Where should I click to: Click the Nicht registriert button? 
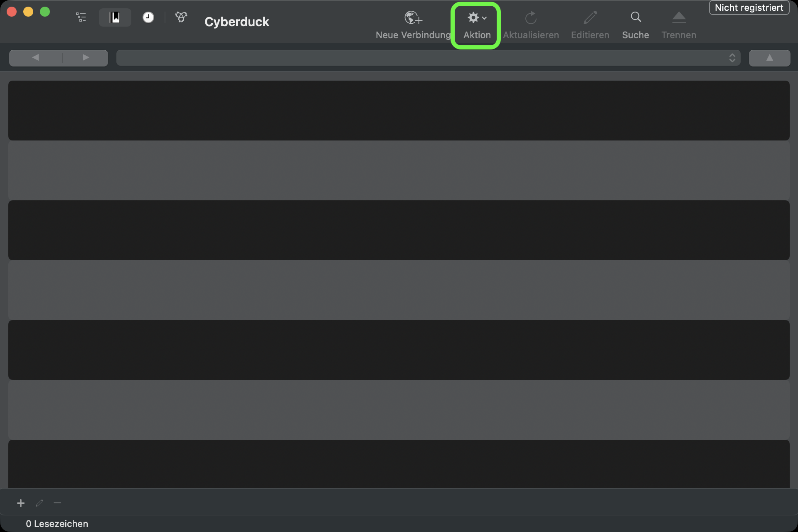[x=749, y=8]
